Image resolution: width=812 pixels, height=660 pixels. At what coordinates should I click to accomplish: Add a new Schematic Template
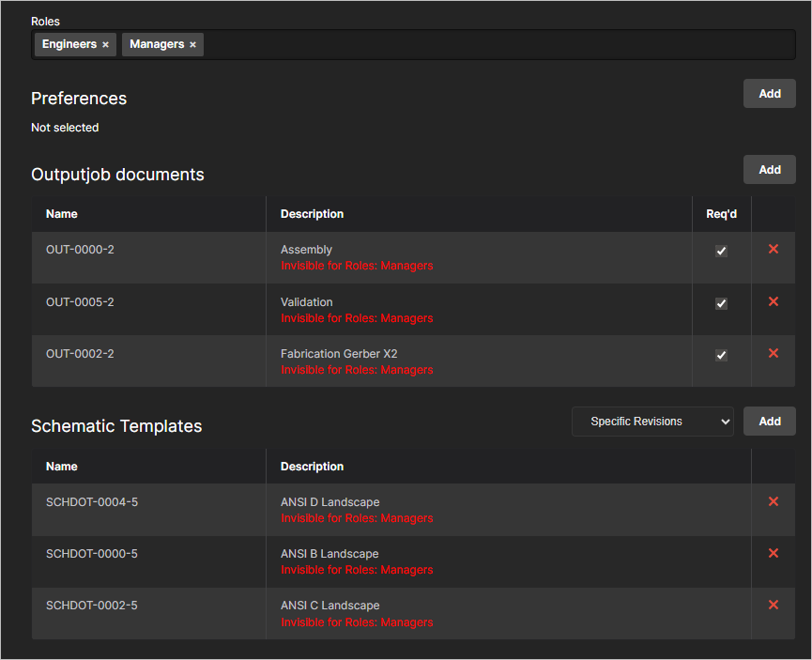(770, 422)
